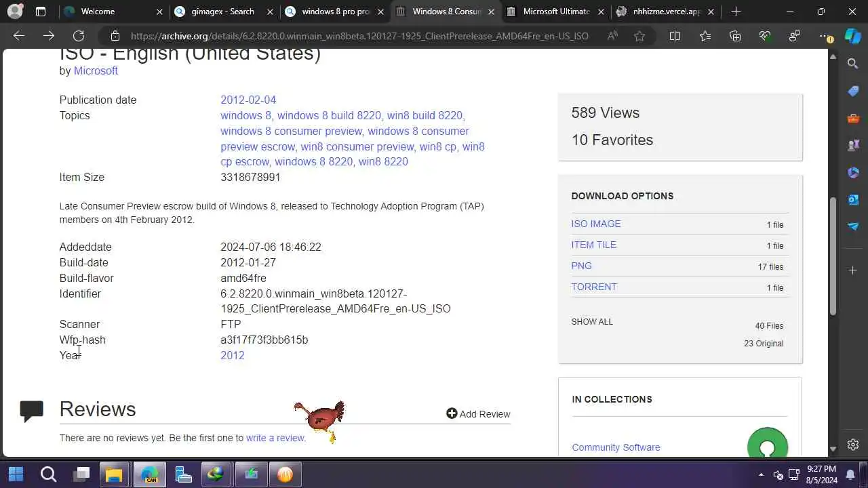Open split screen view icon

pyautogui.click(x=675, y=36)
